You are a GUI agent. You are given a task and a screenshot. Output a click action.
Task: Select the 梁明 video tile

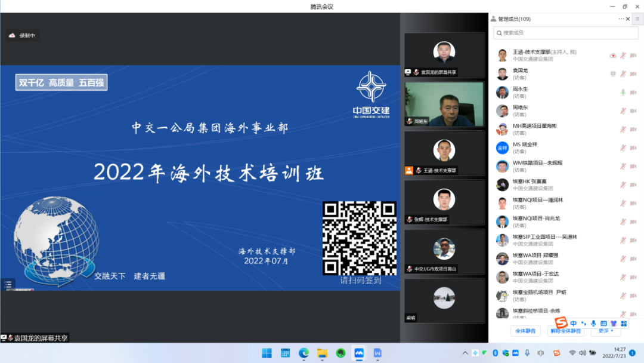click(x=444, y=300)
